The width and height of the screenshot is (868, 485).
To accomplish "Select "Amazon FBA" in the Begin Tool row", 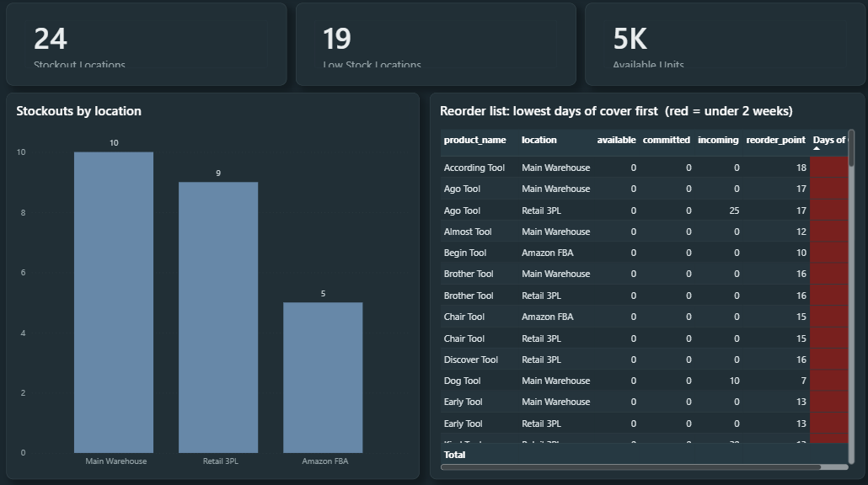I will tap(548, 253).
